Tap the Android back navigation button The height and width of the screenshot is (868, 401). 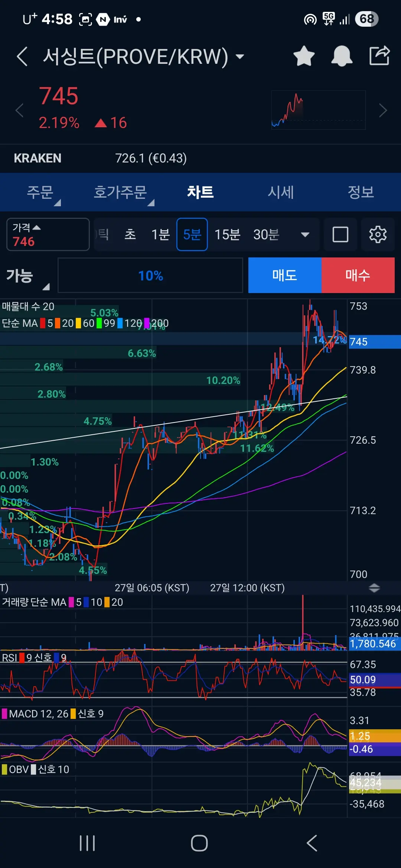tap(312, 843)
